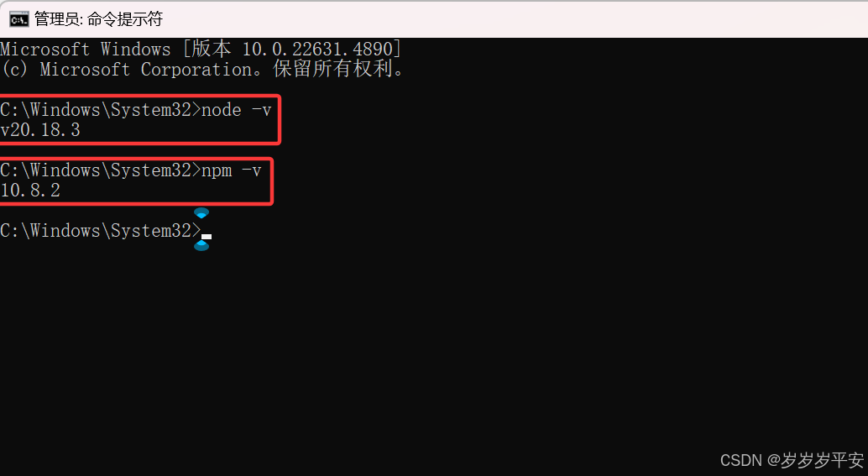Select the version number 10.0.22631.4890
The width and height of the screenshot is (868, 476).
coord(317,49)
